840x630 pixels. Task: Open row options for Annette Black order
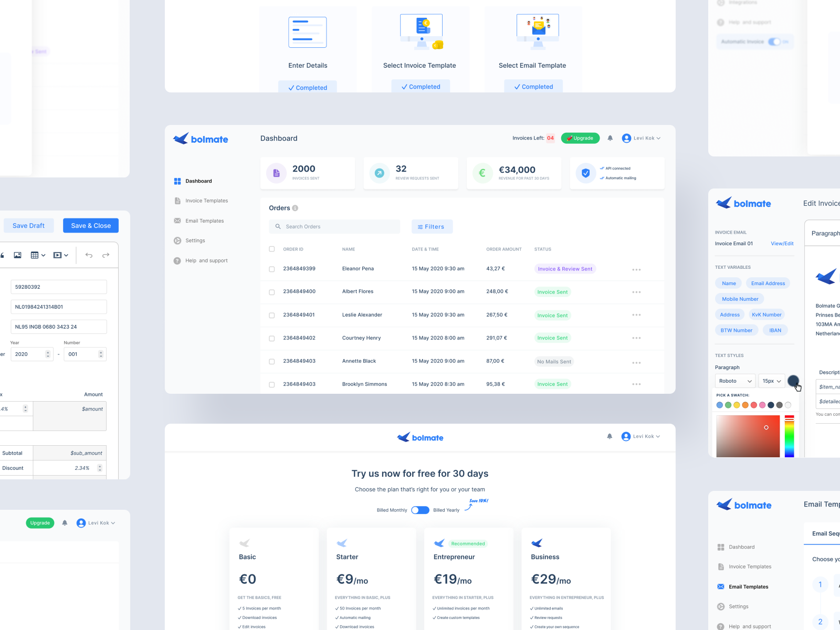[x=636, y=363]
